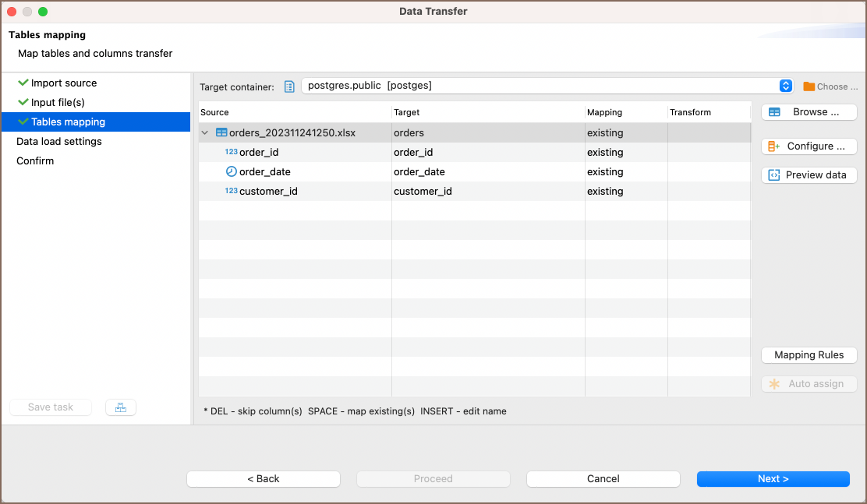Collapse the orders_202311241250.xlsx tree node
This screenshot has width=867, height=504.
tap(205, 133)
